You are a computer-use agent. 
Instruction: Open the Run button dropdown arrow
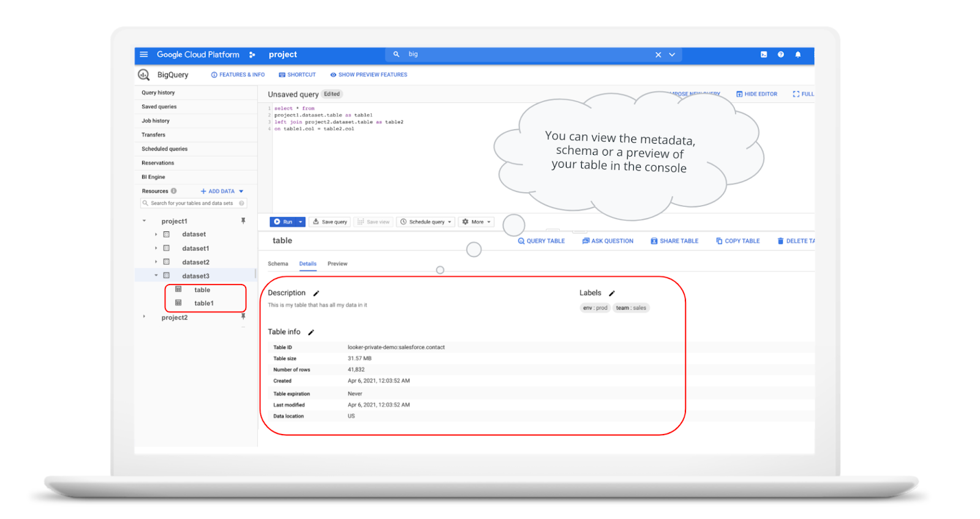click(x=301, y=222)
